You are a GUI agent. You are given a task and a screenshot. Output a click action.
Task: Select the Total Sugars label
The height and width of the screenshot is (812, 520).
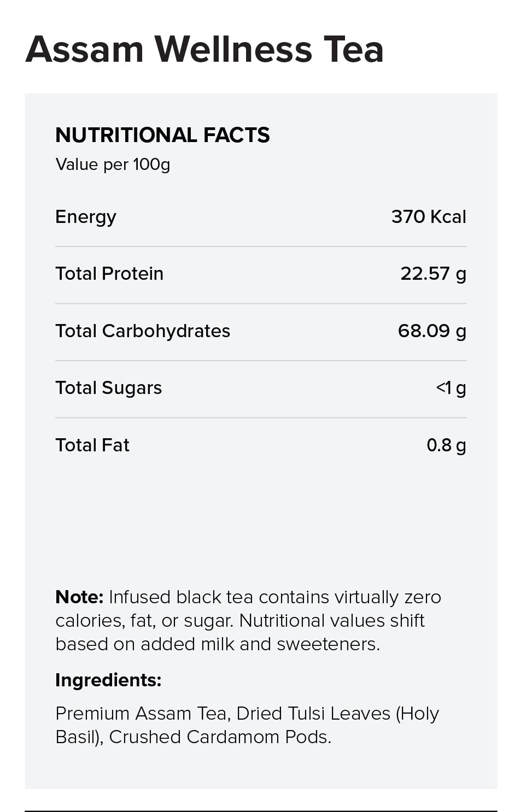(108, 388)
